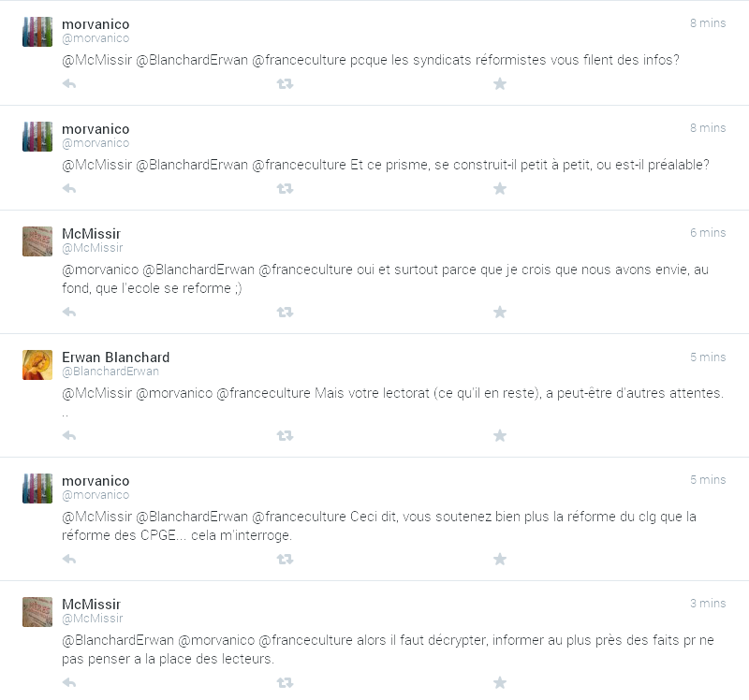Open the @BlanchardErwan handle under Erwan Blanchard
Viewport: 749px width, 700px height.
click(x=110, y=371)
